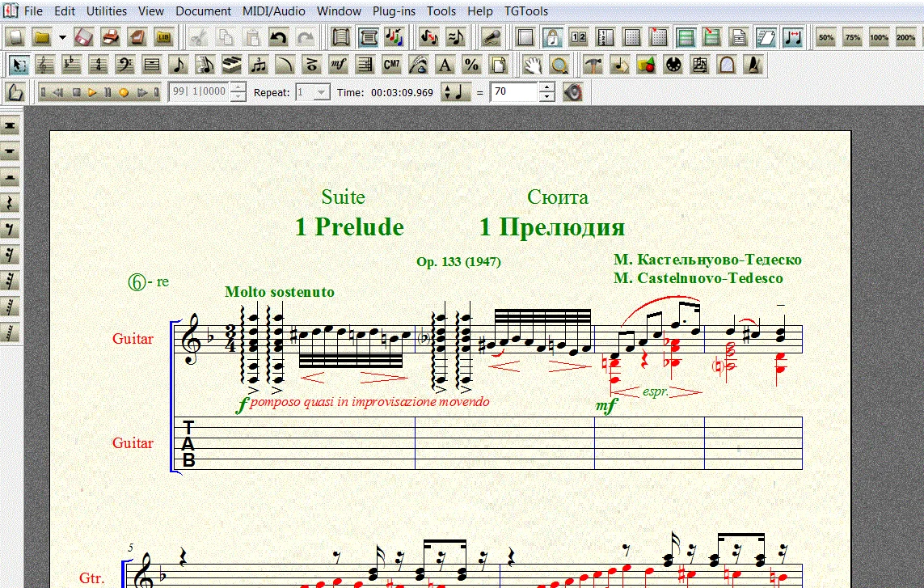Select the Hand Grabber tool
924x588 pixels.
click(x=532, y=64)
